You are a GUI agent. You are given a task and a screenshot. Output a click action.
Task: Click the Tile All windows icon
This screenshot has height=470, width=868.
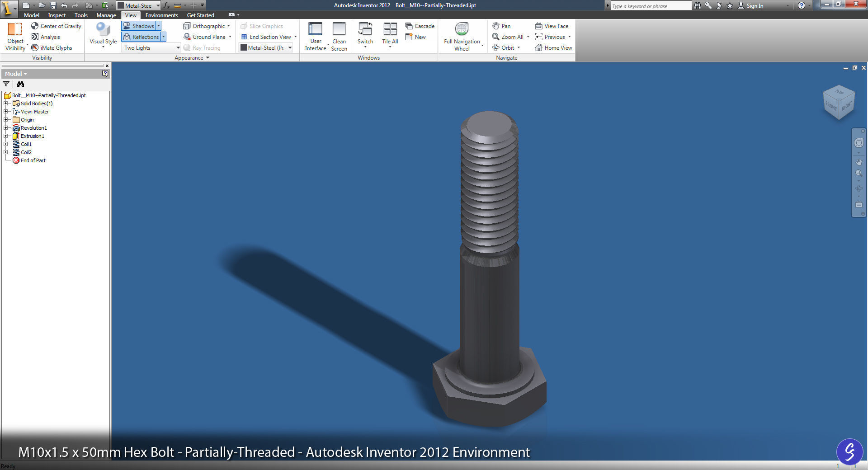point(390,29)
